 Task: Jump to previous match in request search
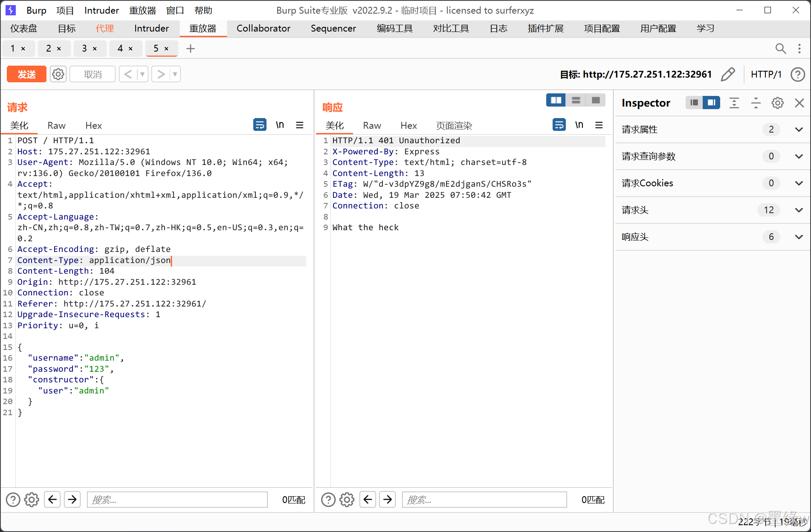tap(52, 499)
